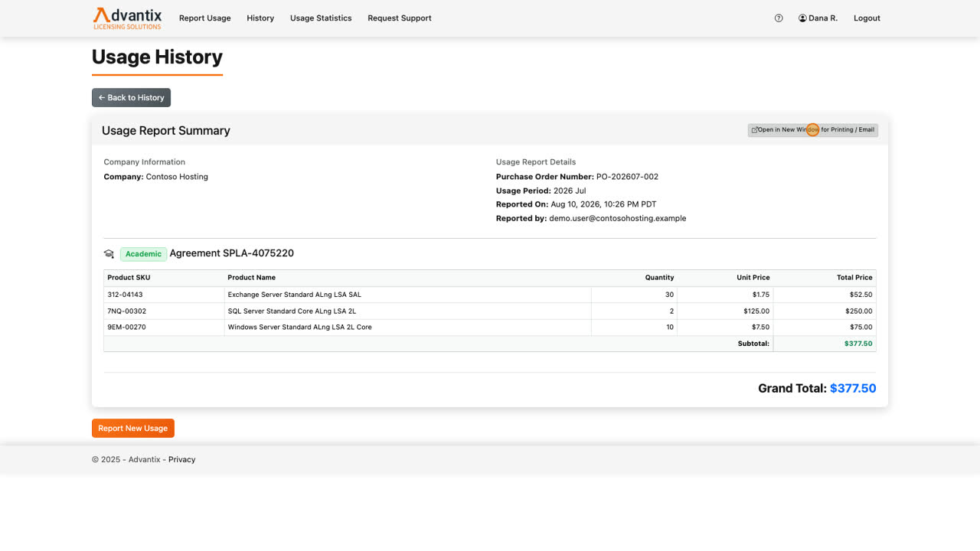This screenshot has width=980, height=551.
Task: Click Exchange Server Standard ALng LSA SAL
Action: pos(295,295)
